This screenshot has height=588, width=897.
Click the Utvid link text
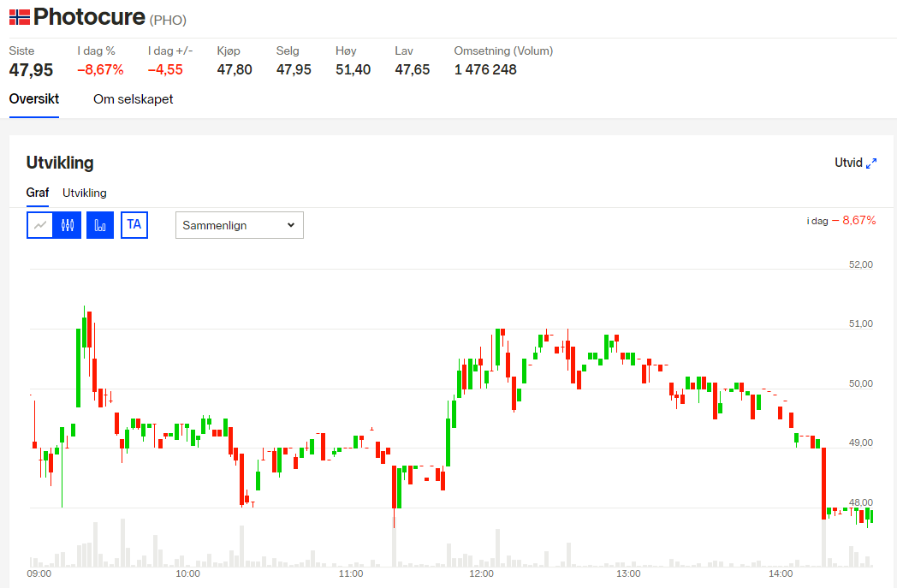[x=848, y=163]
